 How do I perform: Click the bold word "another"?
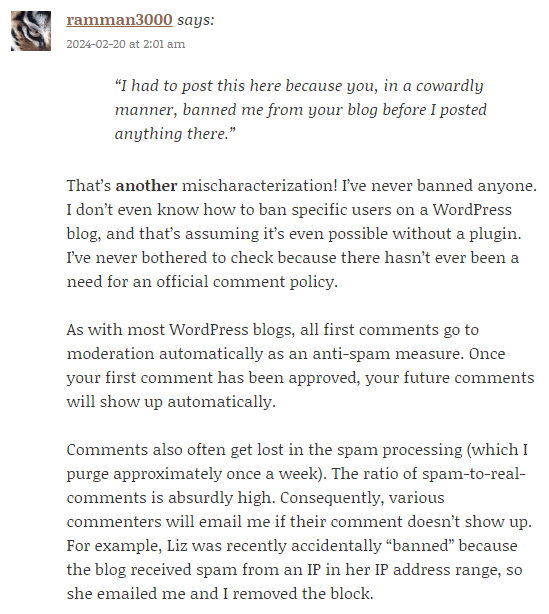(146, 186)
